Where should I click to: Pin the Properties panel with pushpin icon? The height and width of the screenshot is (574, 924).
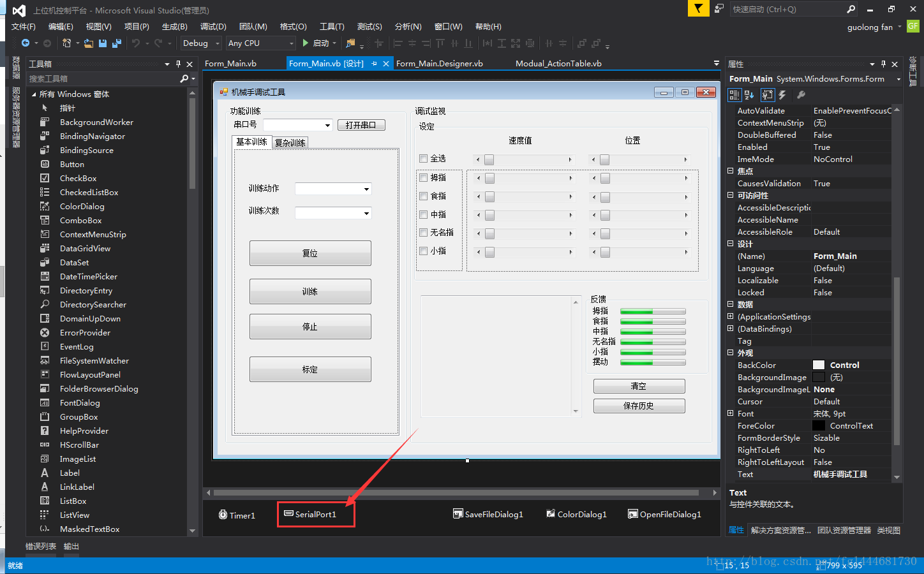pyautogui.click(x=883, y=64)
